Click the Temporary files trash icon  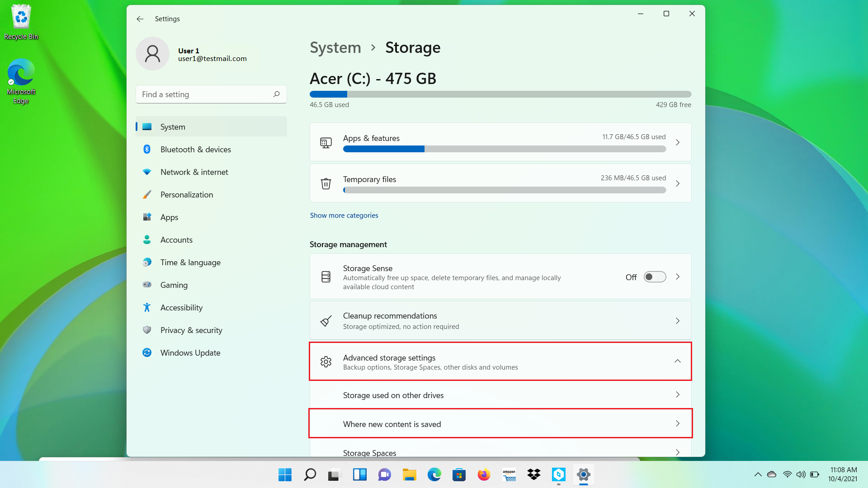click(325, 183)
